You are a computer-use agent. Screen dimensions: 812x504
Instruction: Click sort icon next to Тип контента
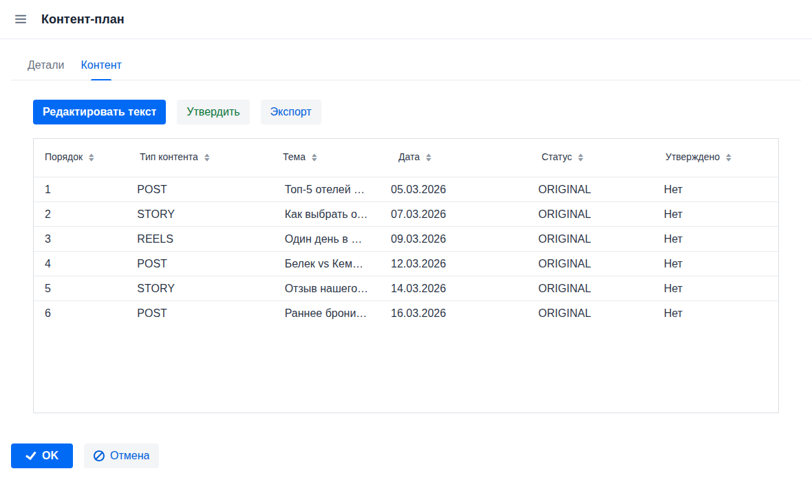coord(207,157)
